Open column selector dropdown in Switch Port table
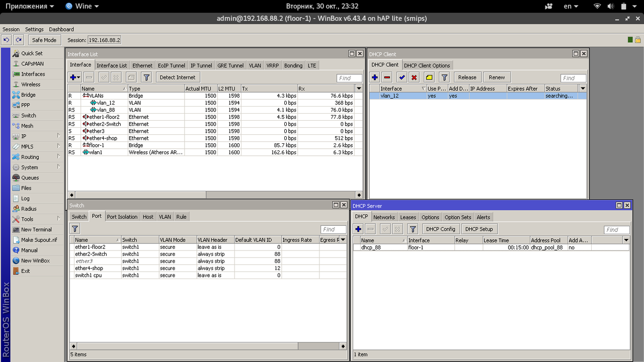This screenshot has width=644, height=362. [x=344, y=240]
